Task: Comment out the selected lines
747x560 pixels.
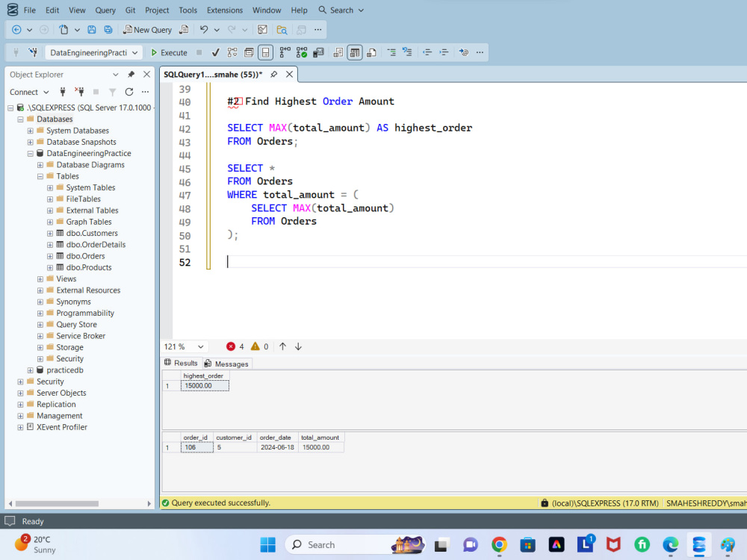Action: 391,52
